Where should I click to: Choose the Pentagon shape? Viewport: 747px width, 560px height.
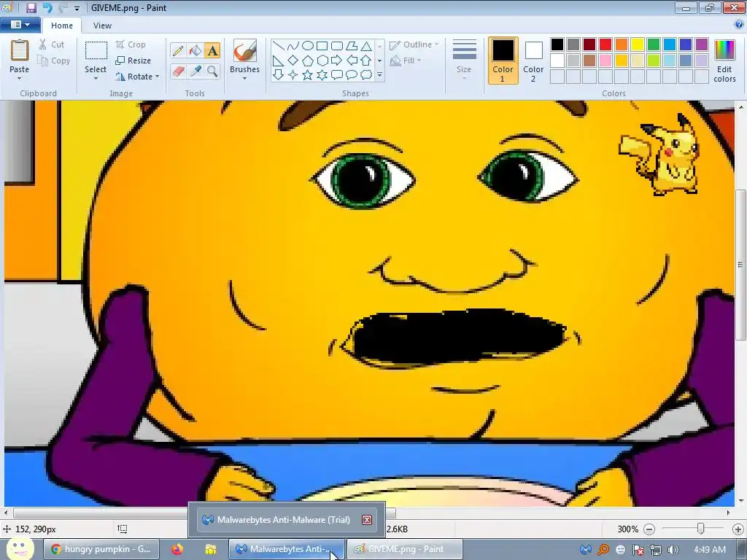point(308,61)
